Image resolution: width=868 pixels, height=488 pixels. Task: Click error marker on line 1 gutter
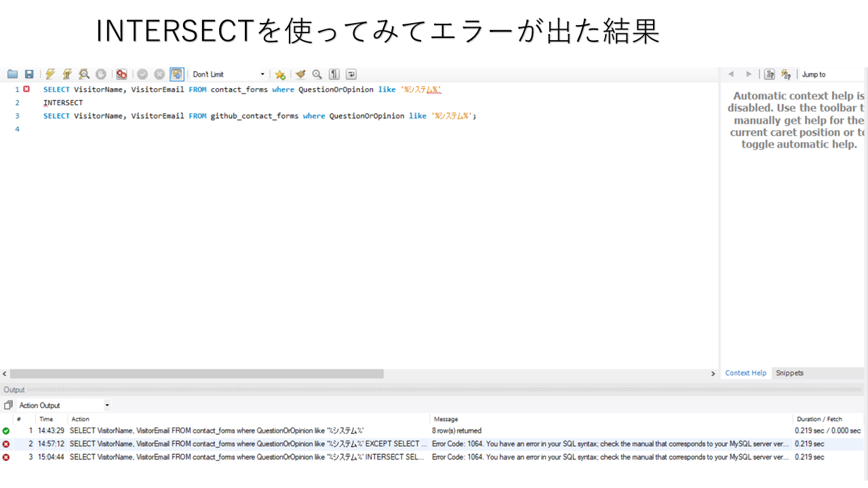point(26,89)
